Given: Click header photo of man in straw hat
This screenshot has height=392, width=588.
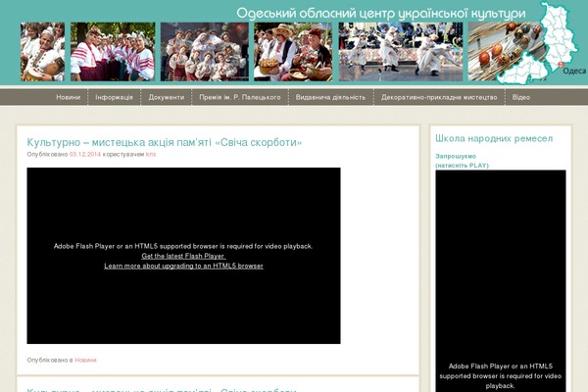Looking at the screenshot, I should (x=293, y=52).
